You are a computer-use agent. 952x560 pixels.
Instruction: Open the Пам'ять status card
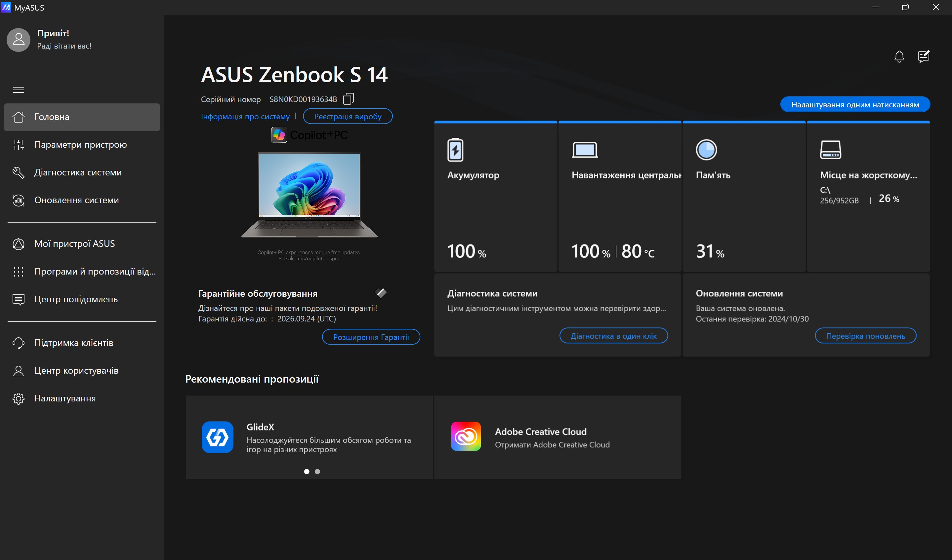point(744,197)
